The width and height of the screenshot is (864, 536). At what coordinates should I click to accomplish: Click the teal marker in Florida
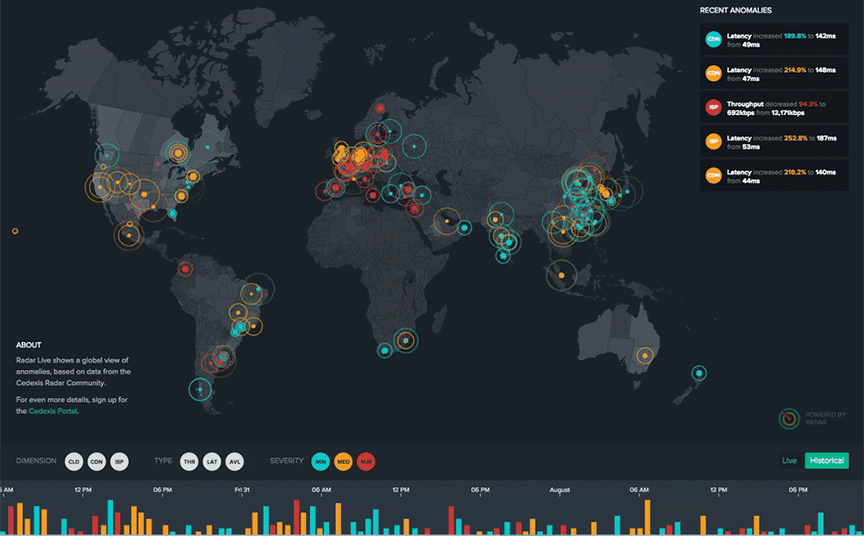pos(172,213)
